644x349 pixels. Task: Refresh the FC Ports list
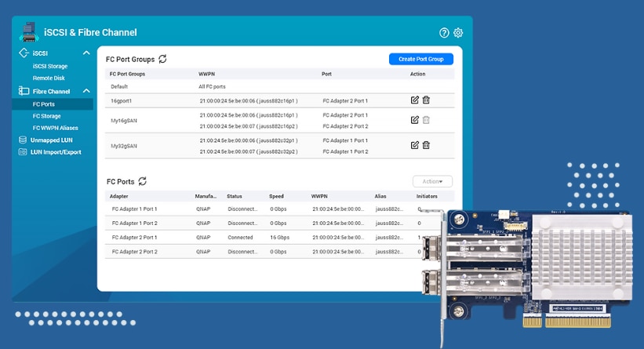(143, 181)
